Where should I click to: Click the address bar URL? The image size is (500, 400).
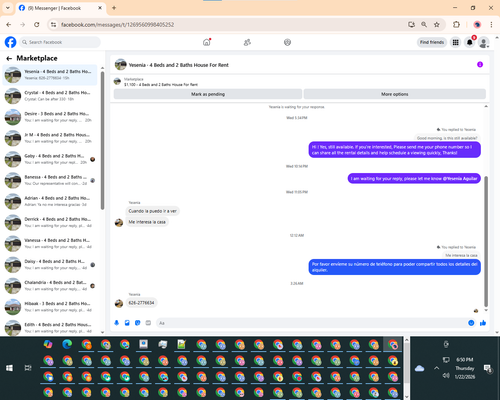pyautogui.click(x=117, y=25)
